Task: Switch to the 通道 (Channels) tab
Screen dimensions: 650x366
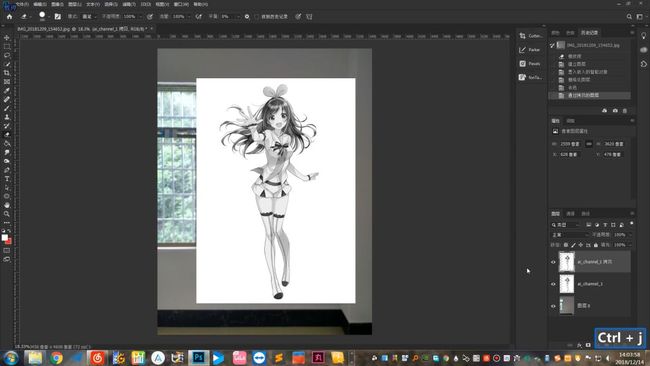Action: (x=570, y=213)
